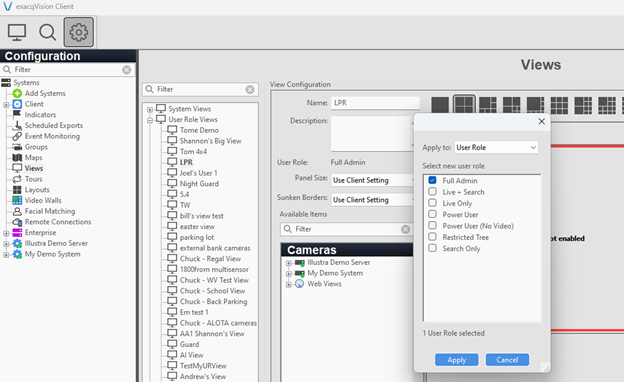This screenshot has height=382, width=624.
Task: Expand Illustra Demo Server under Cameras
Action: [x=289, y=263]
